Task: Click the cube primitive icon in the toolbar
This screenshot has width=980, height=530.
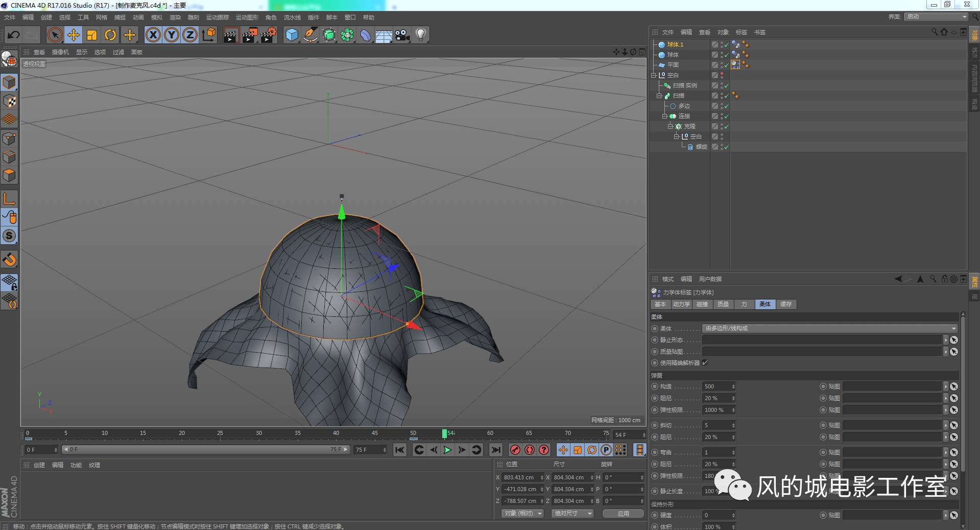Action: point(292,35)
